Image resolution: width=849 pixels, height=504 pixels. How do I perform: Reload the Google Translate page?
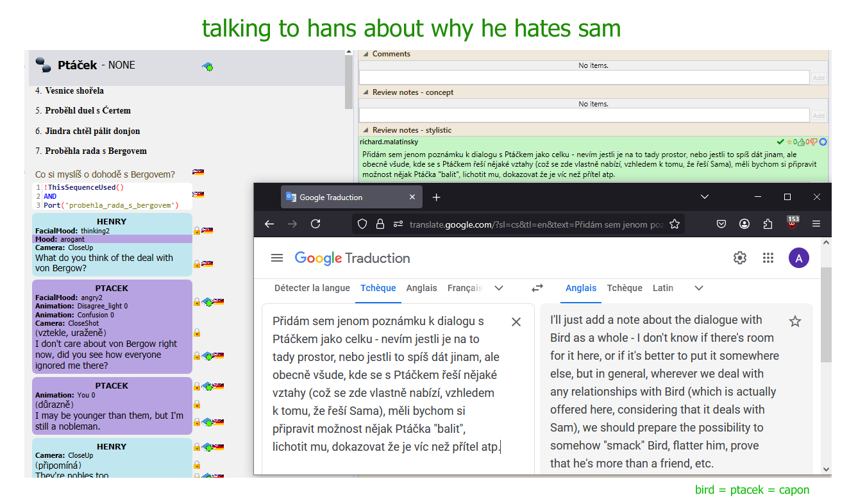coord(315,224)
